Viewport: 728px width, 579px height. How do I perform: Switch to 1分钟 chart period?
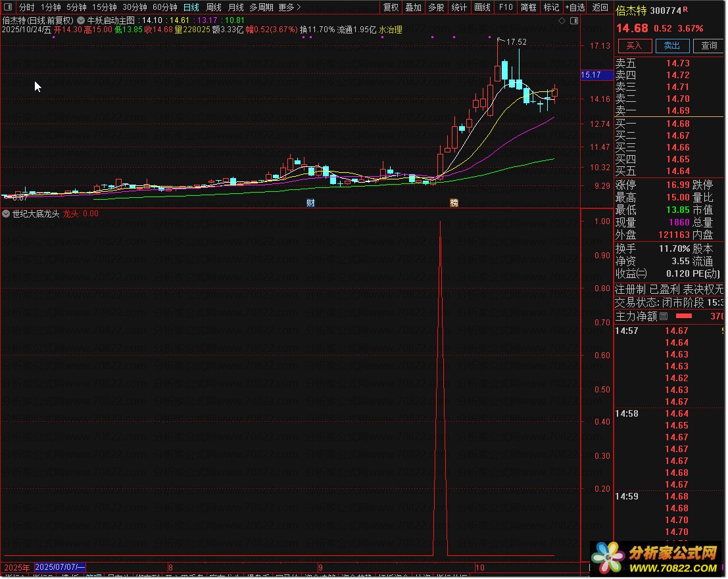tap(51, 7)
